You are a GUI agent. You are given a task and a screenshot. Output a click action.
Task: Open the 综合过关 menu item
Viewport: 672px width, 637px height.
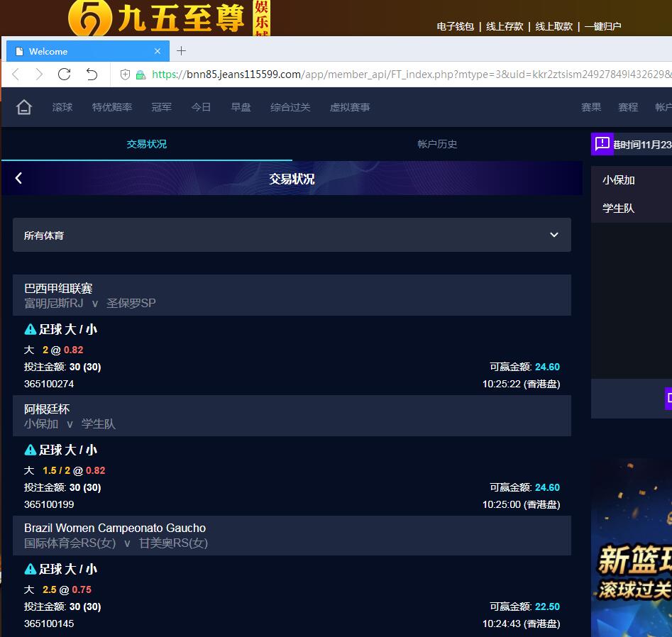click(290, 107)
